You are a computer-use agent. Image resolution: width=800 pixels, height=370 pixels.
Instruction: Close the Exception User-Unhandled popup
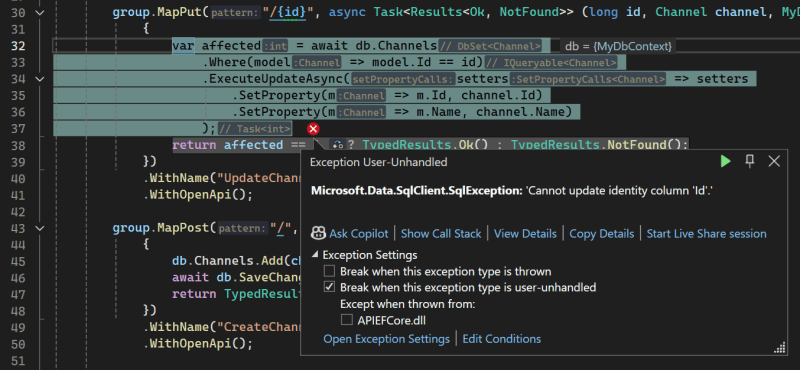tap(774, 162)
